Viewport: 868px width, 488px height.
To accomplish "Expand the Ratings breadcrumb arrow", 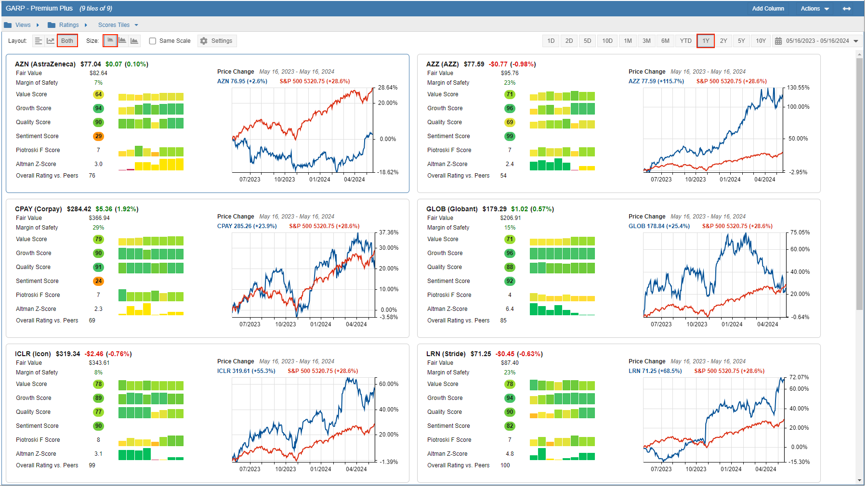I will (86, 25).
